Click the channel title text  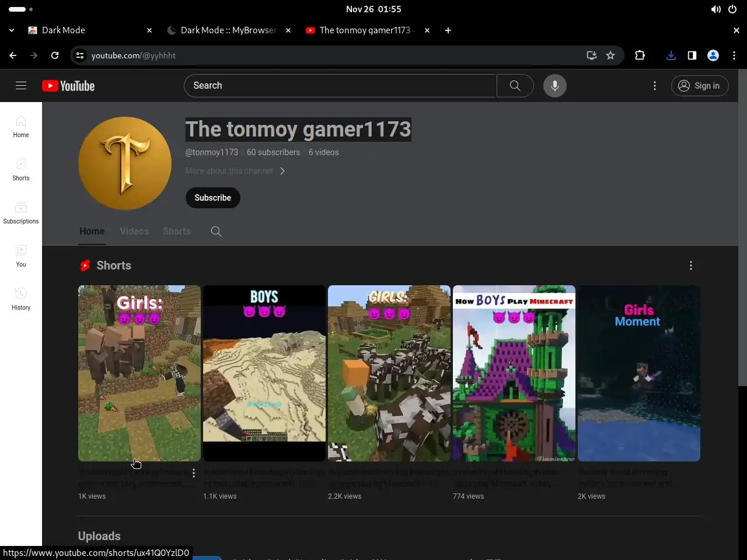point(298,129)
